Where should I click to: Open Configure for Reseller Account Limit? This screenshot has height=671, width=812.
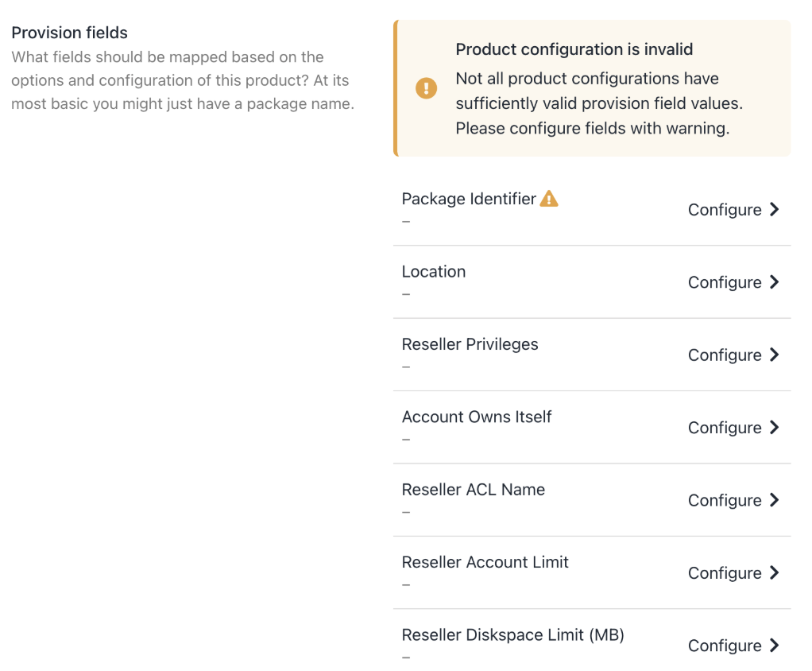click(x=725, y=573)
